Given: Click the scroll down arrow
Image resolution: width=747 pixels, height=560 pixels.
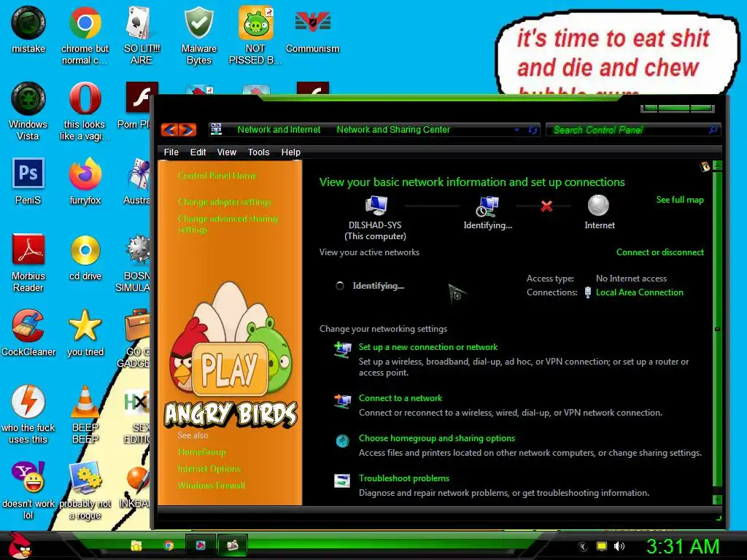Looking at the screenshot, I should (717, 499).
